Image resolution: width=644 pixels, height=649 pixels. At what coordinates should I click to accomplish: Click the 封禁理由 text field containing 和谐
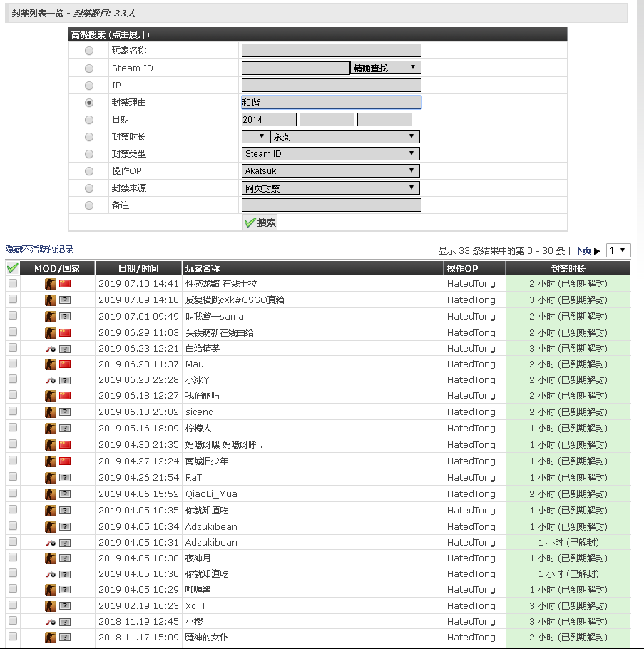[x=331, y=103]
